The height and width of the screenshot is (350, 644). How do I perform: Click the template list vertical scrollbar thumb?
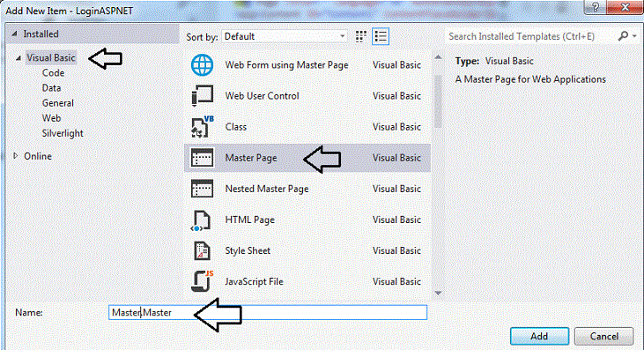click(438, 101)
